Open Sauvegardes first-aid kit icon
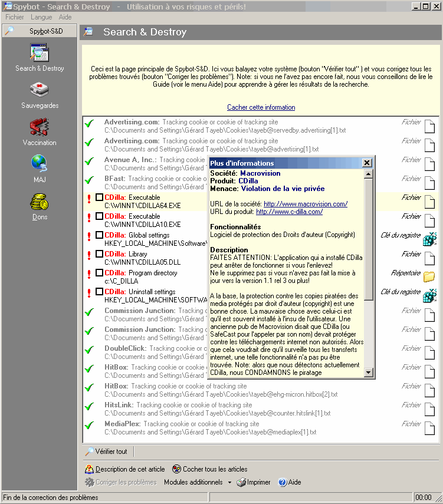This screenshot has height=504, width=443. [x=40, y=90]
